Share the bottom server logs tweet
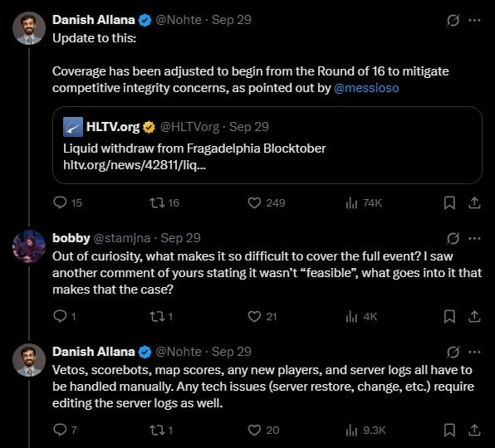495x448 pixels. pos(474,430)
